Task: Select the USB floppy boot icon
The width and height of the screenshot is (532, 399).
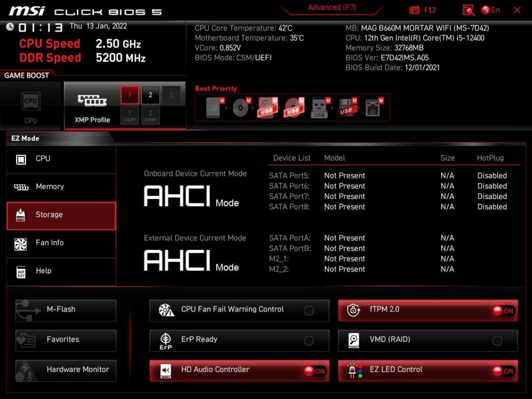Action: coord(347,108)
